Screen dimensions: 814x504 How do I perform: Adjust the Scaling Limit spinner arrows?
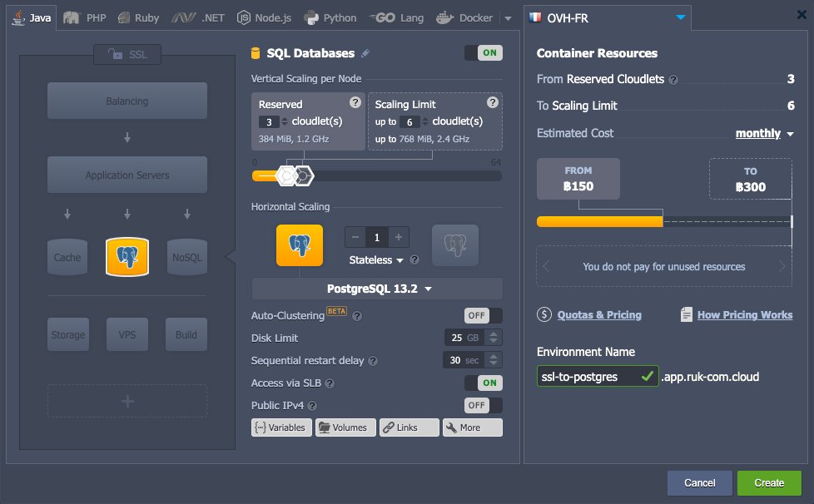(425, 122)
